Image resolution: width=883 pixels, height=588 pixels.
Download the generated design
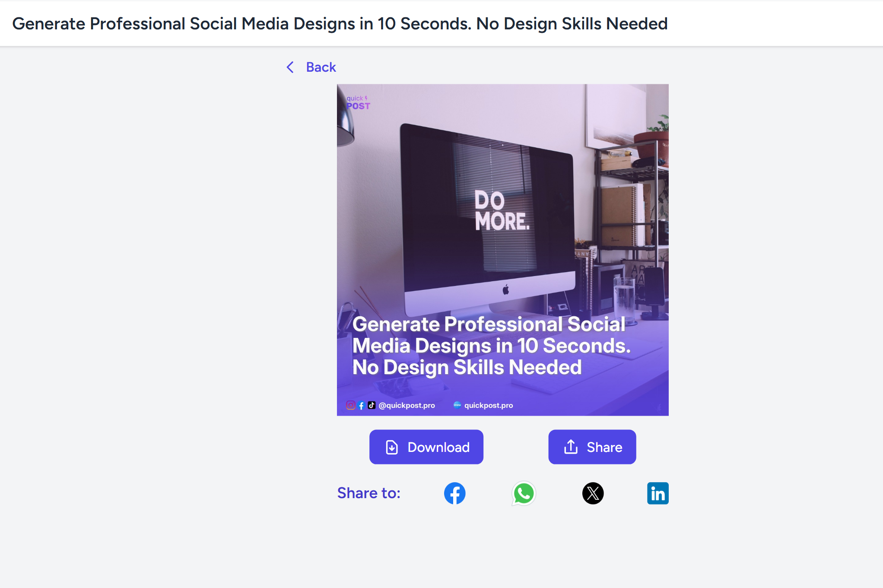426,447
